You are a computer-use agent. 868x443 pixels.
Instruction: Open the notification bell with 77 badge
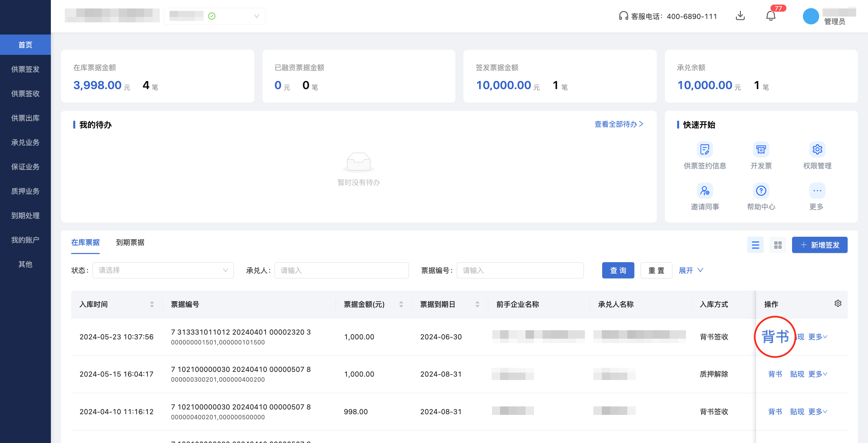[x=771, y=16]
